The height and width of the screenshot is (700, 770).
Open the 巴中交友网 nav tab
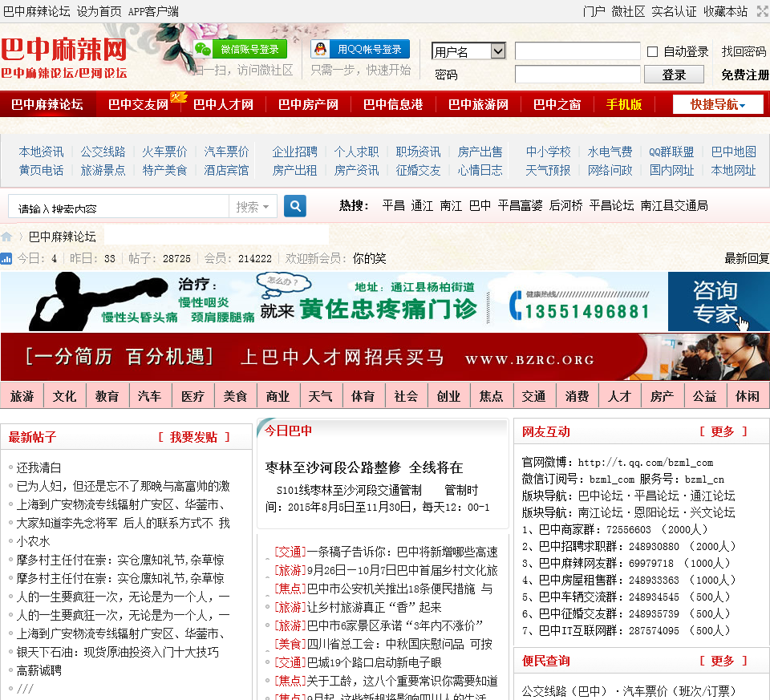(138, 104)
